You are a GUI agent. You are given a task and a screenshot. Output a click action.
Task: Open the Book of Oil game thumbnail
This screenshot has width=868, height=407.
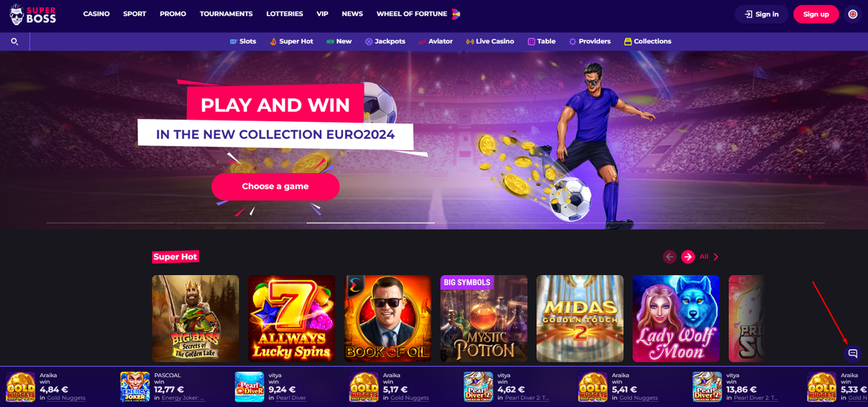[x=388, y=318]
